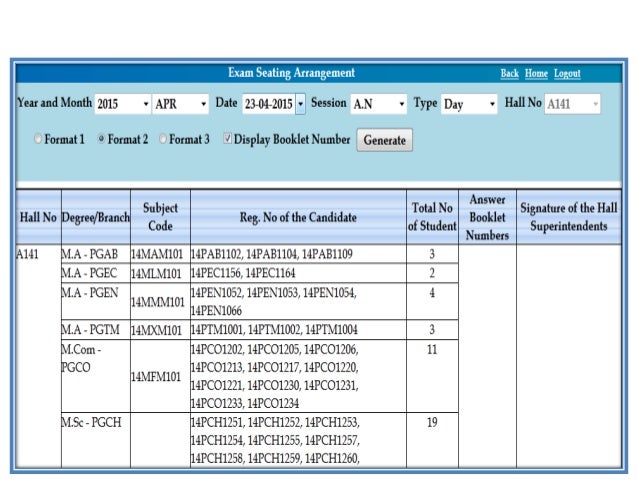Click the 14PCH1251 registration numbers cell

(298, 440)
